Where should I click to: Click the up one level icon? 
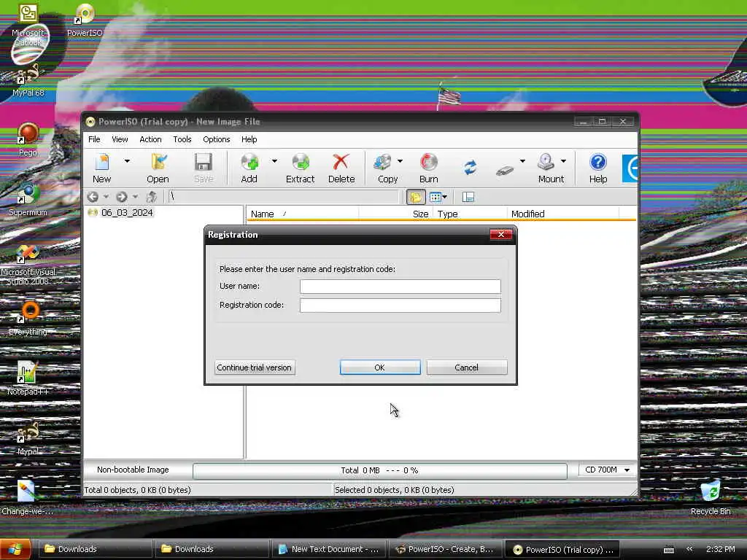tap(152, 197)
